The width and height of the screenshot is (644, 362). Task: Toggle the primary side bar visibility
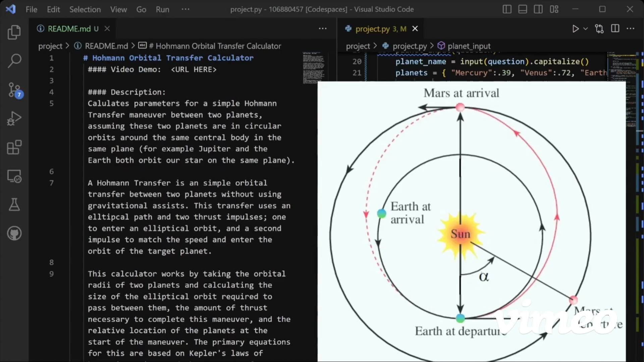click(x=507, y=9)
